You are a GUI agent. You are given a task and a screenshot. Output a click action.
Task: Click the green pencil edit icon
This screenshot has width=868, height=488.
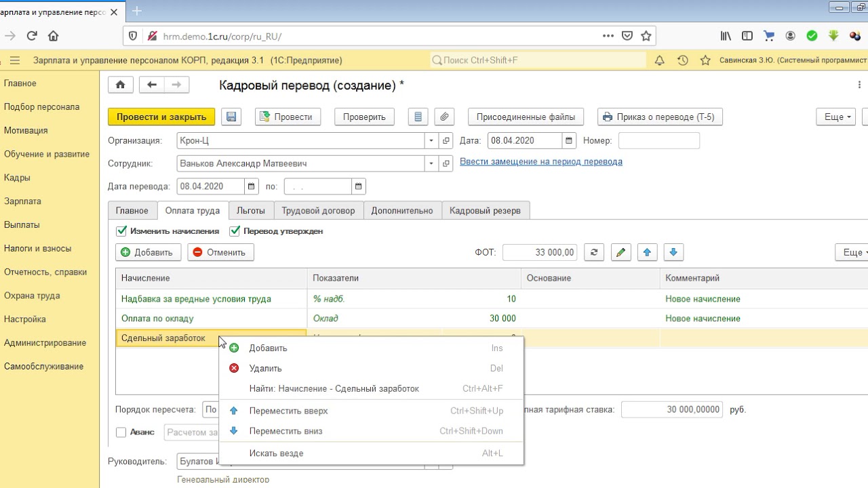pos(620,252)
